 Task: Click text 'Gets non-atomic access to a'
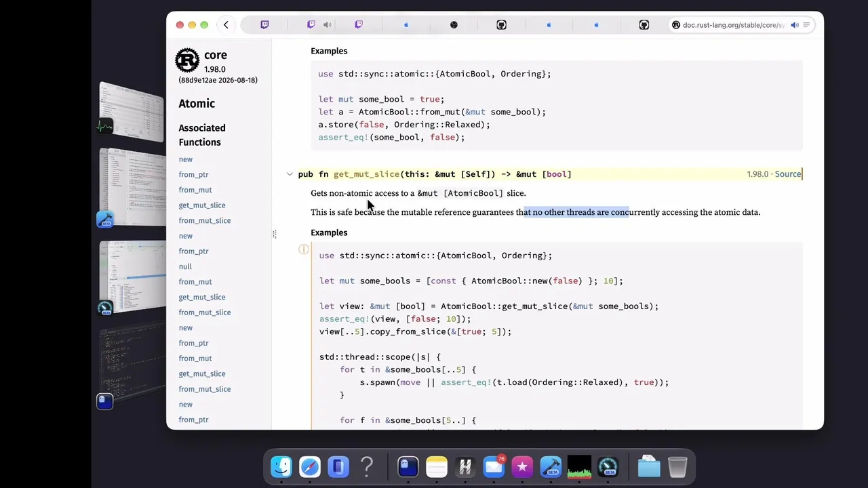coord(362,193)
